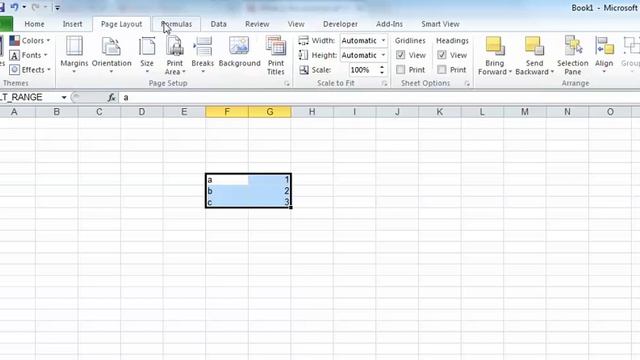Expand the Undo history arrow
Image resolution: width=640 pixels, height=360 pixels.
point(24,7)
